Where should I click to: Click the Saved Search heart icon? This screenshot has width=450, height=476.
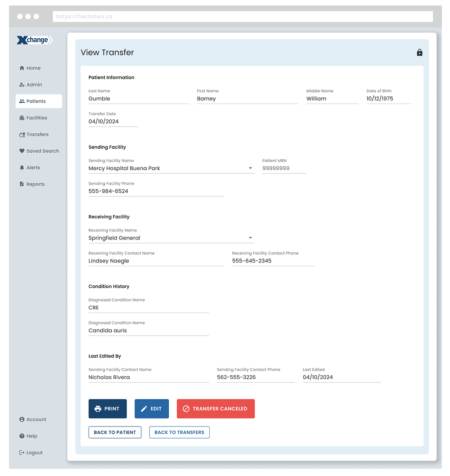coord(22,151)
